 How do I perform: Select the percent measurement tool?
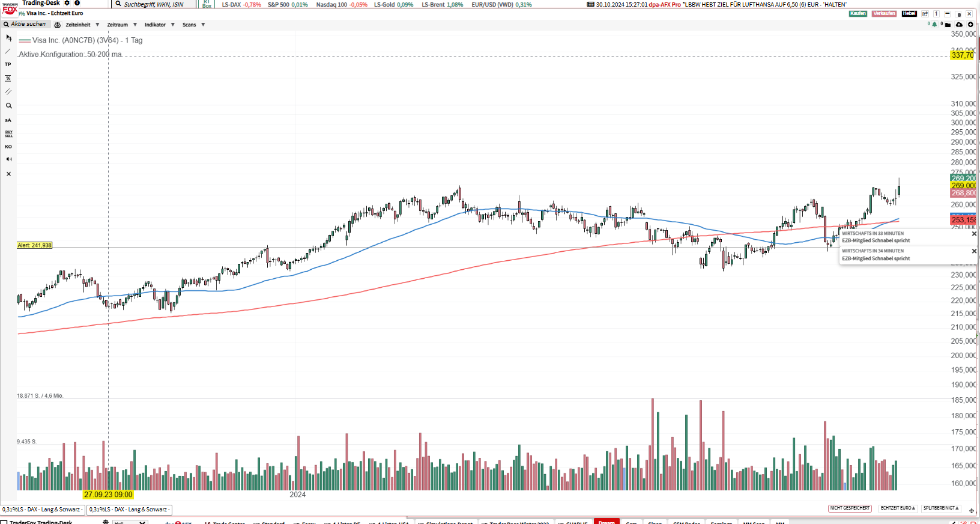click(8, 78)
